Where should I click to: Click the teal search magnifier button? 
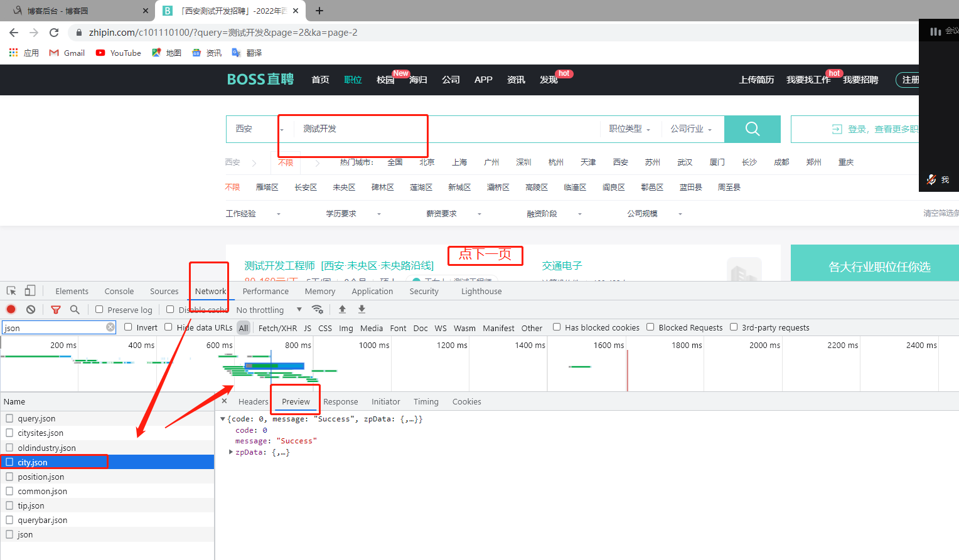coord(753,129)
